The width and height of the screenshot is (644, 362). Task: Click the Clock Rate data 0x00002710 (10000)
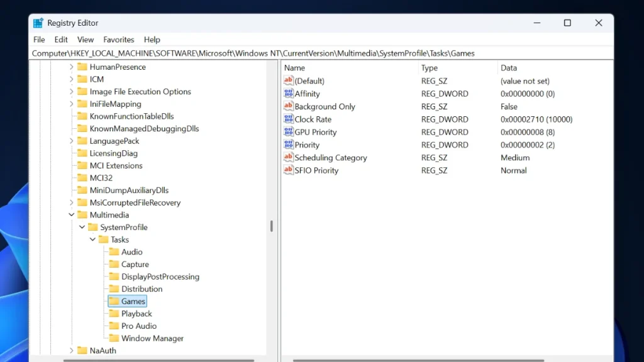[x=536, y=119]
